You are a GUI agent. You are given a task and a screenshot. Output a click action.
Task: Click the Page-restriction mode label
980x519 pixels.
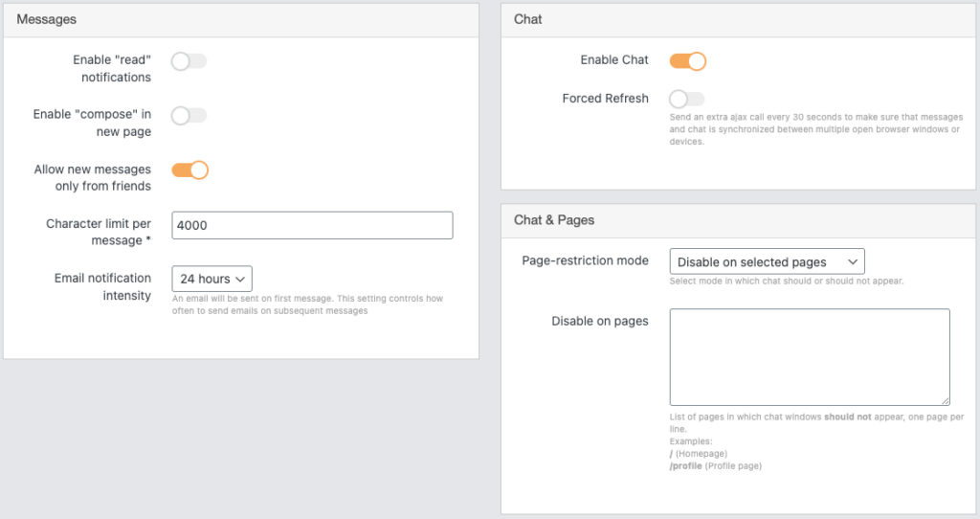[x=585, y=260]
